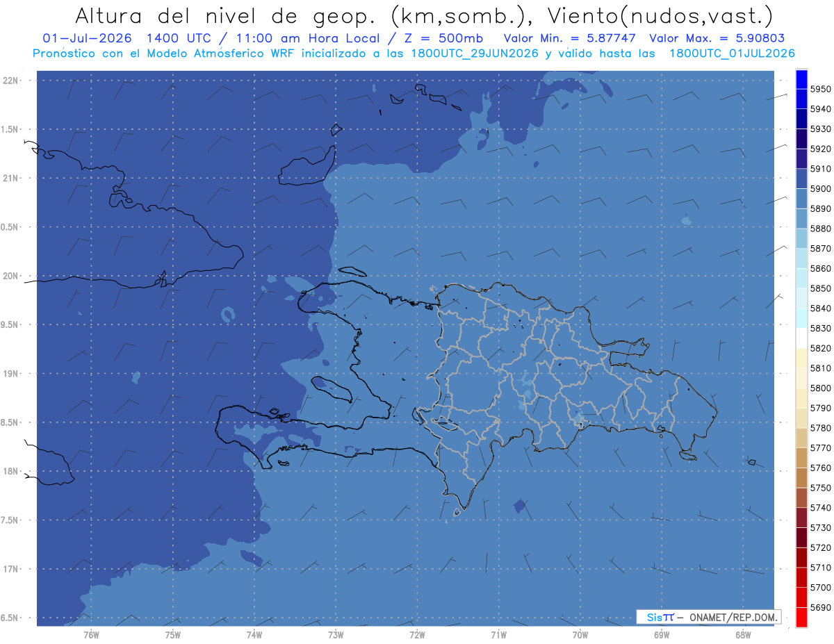Click 'Valor Max. = 5.90803' text

pos(717,39)
